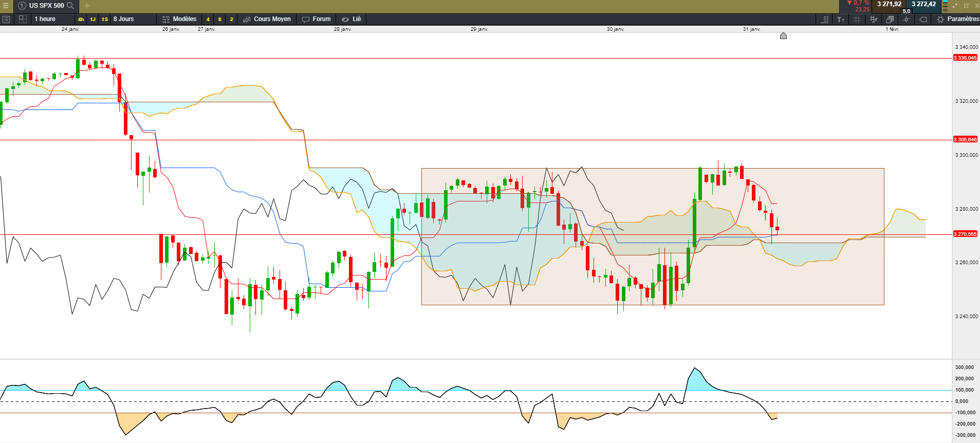Click the 3 320,000 price axis label
The width and height of the screenshot is (980, 443).
click(967, 101)
